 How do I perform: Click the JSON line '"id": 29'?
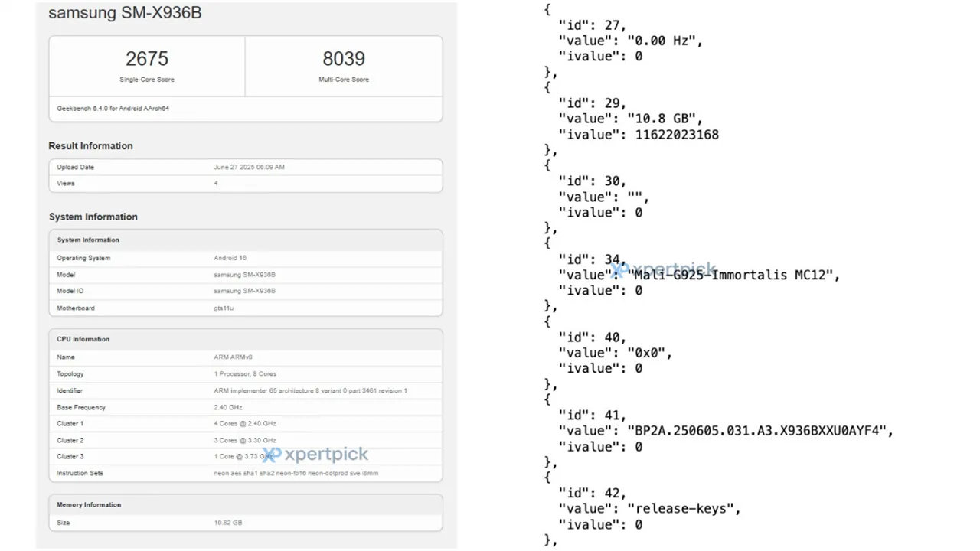pyautogui.click(x=593, y=103)
